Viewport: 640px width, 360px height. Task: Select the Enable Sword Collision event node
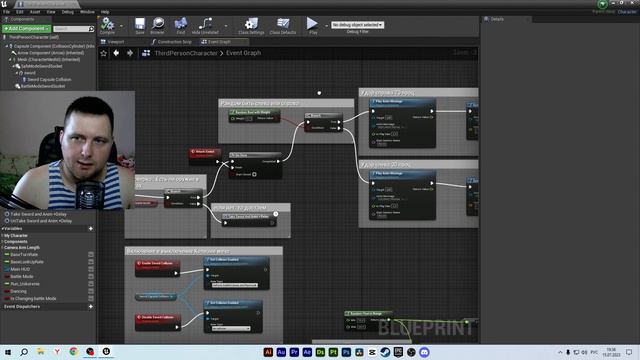[x=158, y=268]
